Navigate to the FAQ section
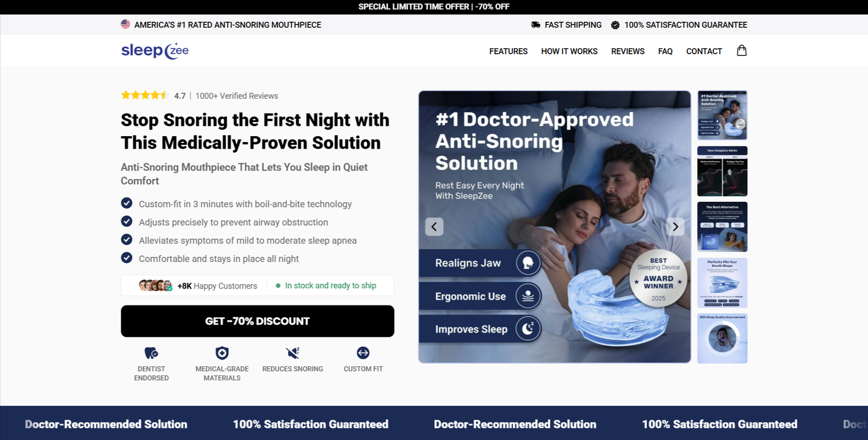The width and height of the screenshot is (868, 440). pyautogui.click(x=665, y=51)
